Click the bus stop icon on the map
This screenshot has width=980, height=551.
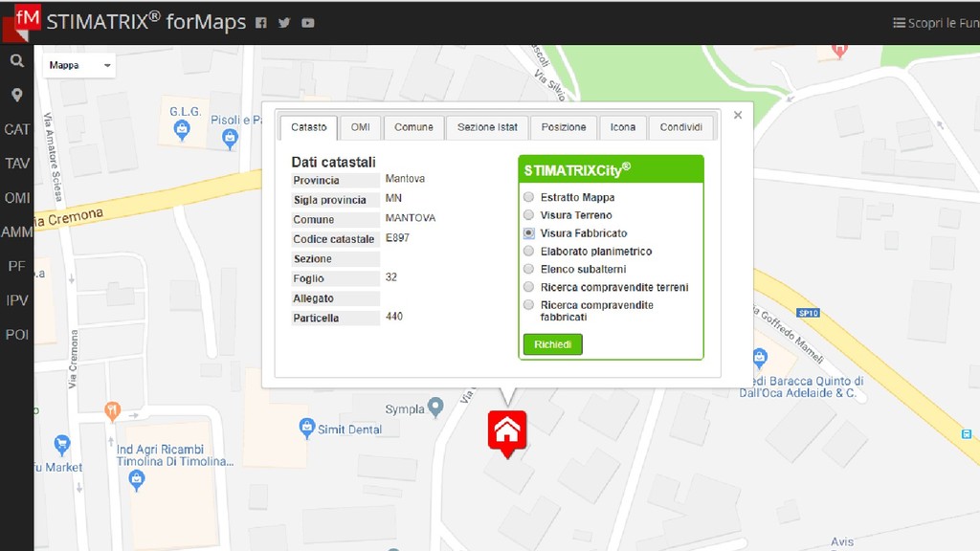pos(967,433)
